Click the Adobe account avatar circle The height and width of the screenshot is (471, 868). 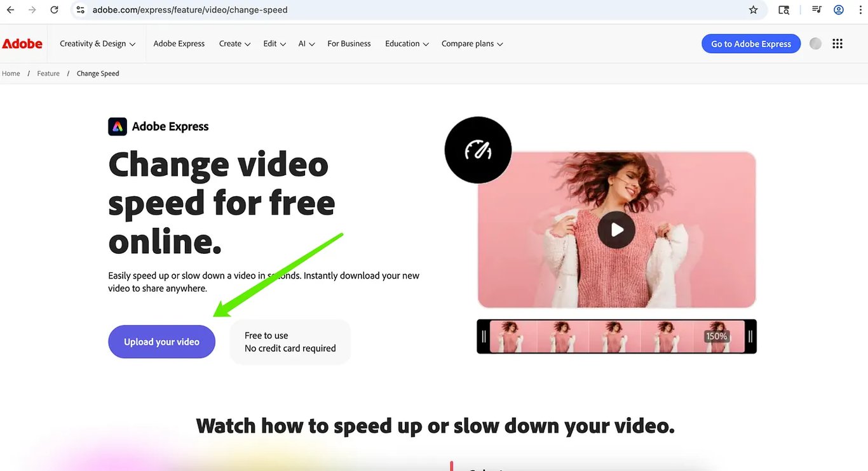816,44
